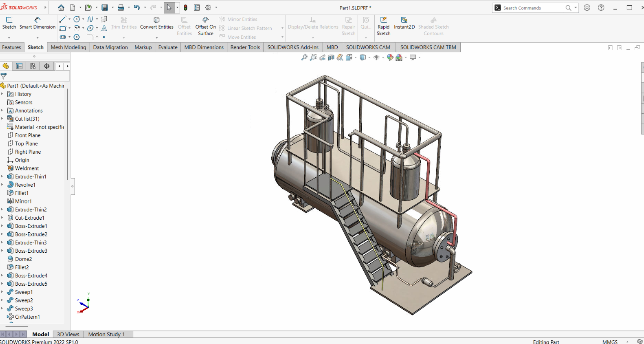Switch to the Evaluate tab

pyautogui.click(x=168, y=47)
